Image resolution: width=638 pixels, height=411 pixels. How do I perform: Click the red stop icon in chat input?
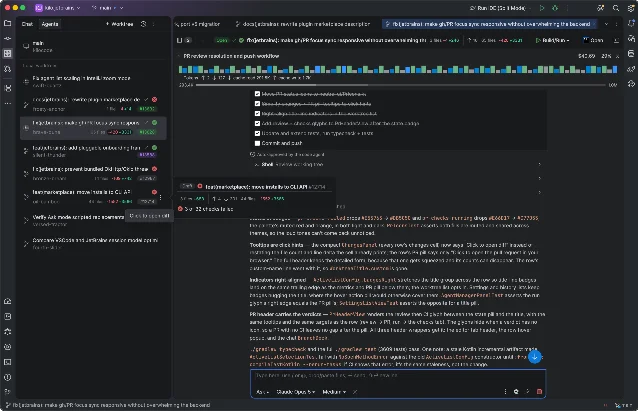pyautogui.click(x=539, y=391)
